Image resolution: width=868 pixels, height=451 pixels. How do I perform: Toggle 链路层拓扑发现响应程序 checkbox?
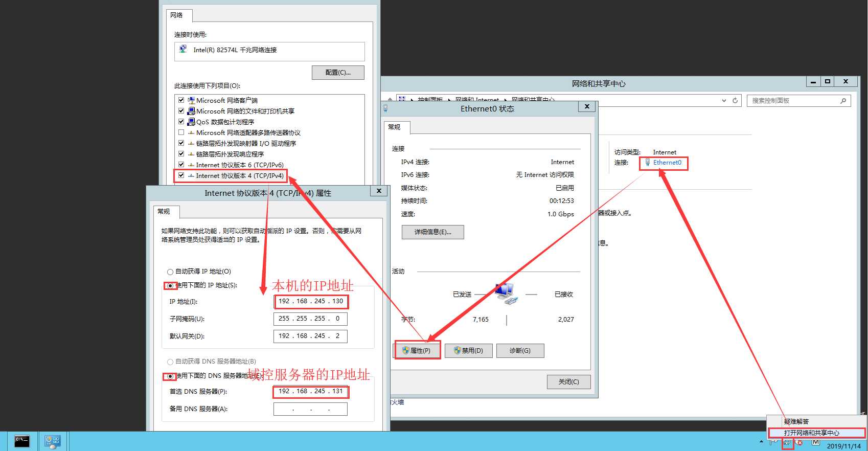pyautogui.click(x=181, y=154)
